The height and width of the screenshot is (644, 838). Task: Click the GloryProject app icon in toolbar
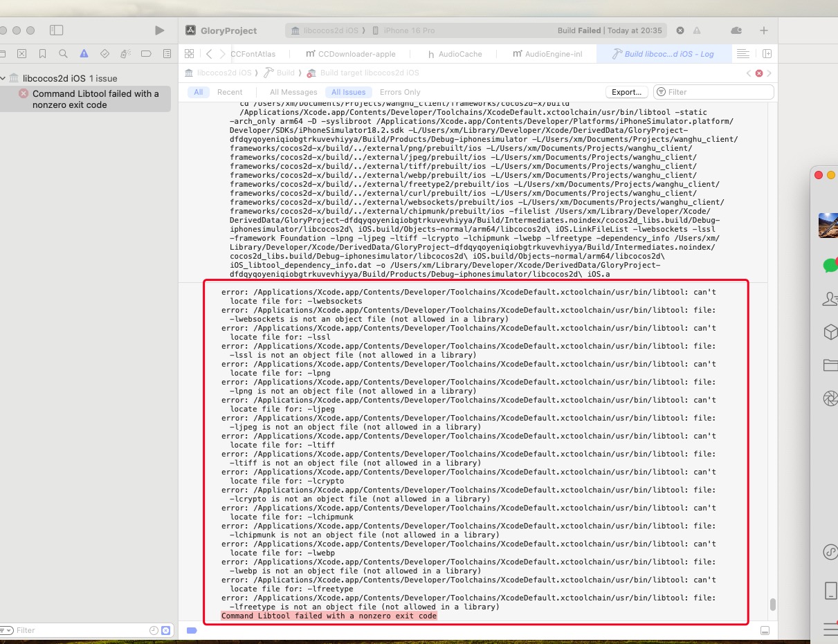(191, 30)
